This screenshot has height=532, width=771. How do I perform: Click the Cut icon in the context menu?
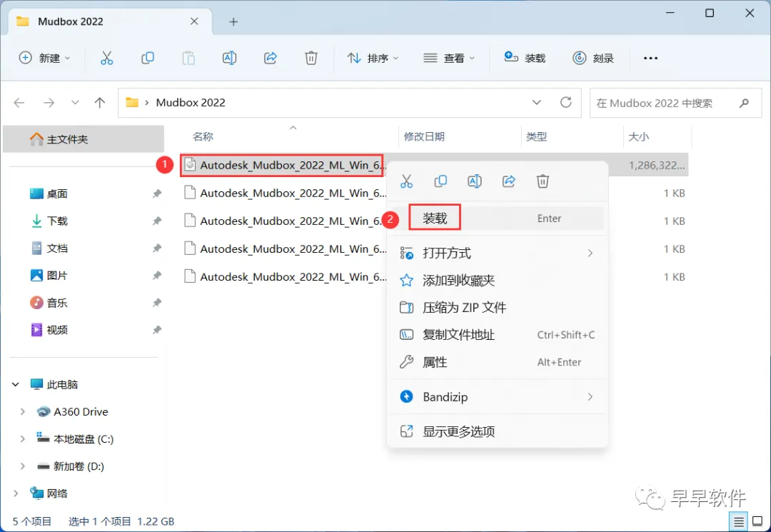407,181
